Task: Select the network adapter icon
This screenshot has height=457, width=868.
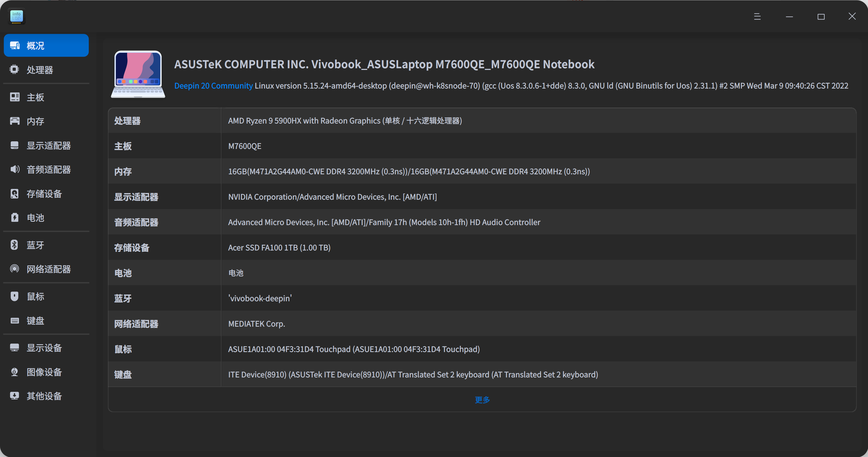Action: click(14, 269)
